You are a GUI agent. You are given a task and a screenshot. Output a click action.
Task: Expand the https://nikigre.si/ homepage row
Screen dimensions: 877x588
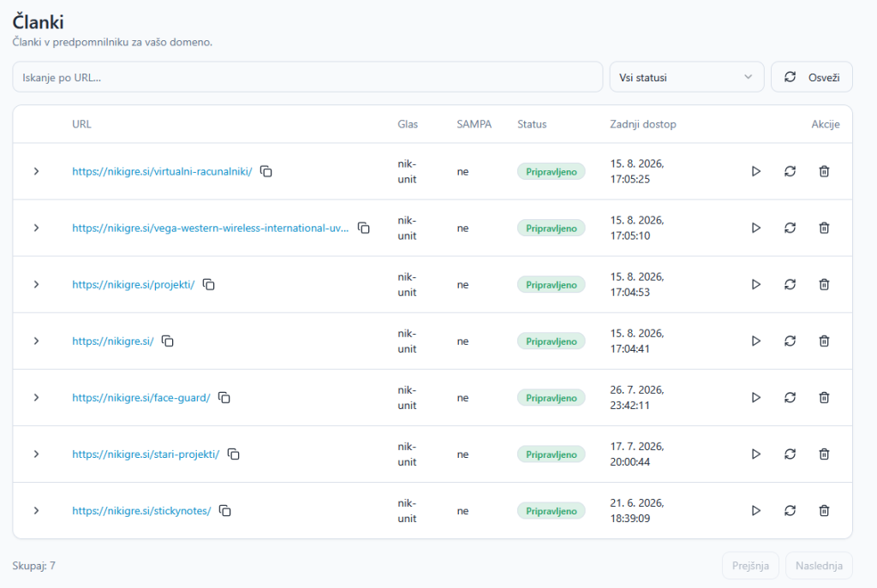(x=36, y=341)
